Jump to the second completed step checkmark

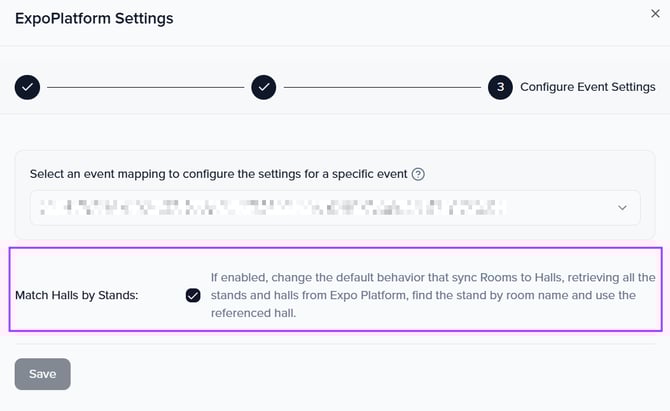pyautogui.click(x=264, y=87)
